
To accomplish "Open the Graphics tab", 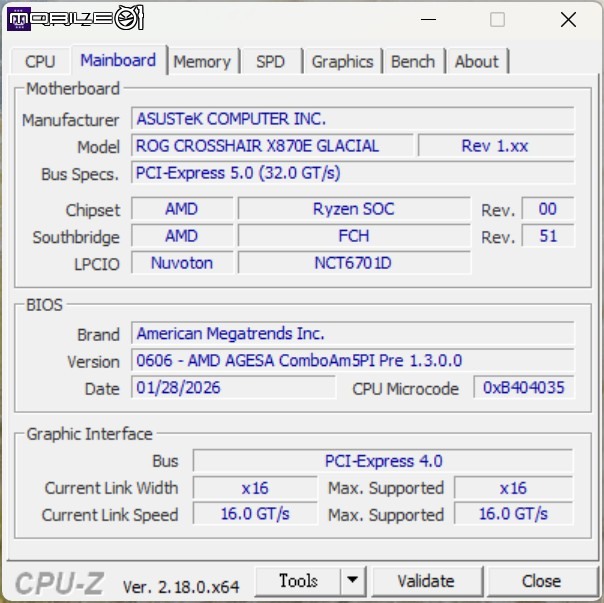I will [x=342, y=62].
